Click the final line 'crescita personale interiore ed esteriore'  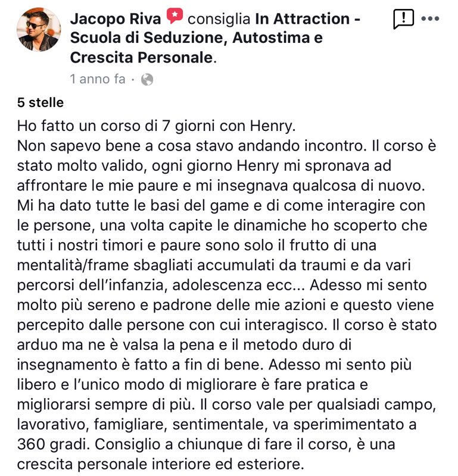point(160,465)
